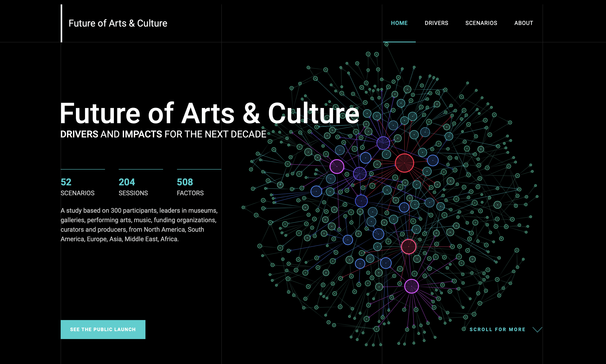Click the SEE THE PUBLIC LAUNCH button
This screenshot has width=606, height=364.
(103, 329)
